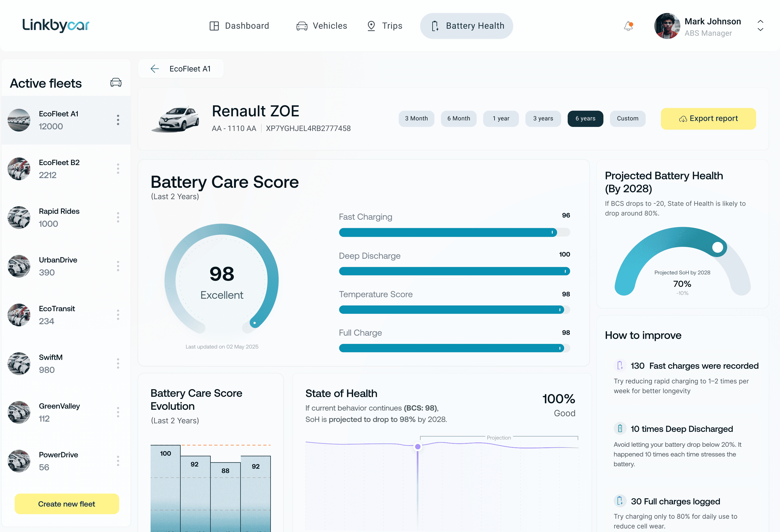Open EcoFleet A1 options menu
The height and width of the screenshot is (532, 780).
(x=118, y=120)
